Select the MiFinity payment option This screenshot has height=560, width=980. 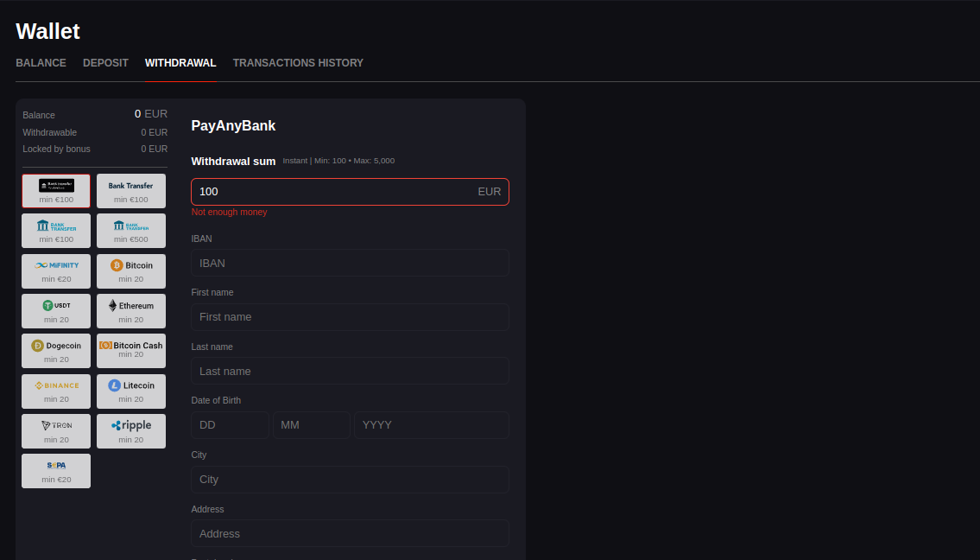coord(56,270)
